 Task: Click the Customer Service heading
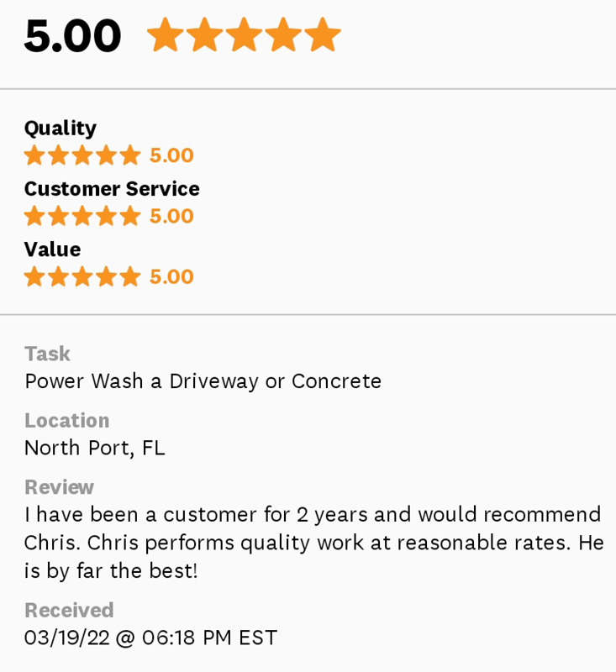(112, 189)
